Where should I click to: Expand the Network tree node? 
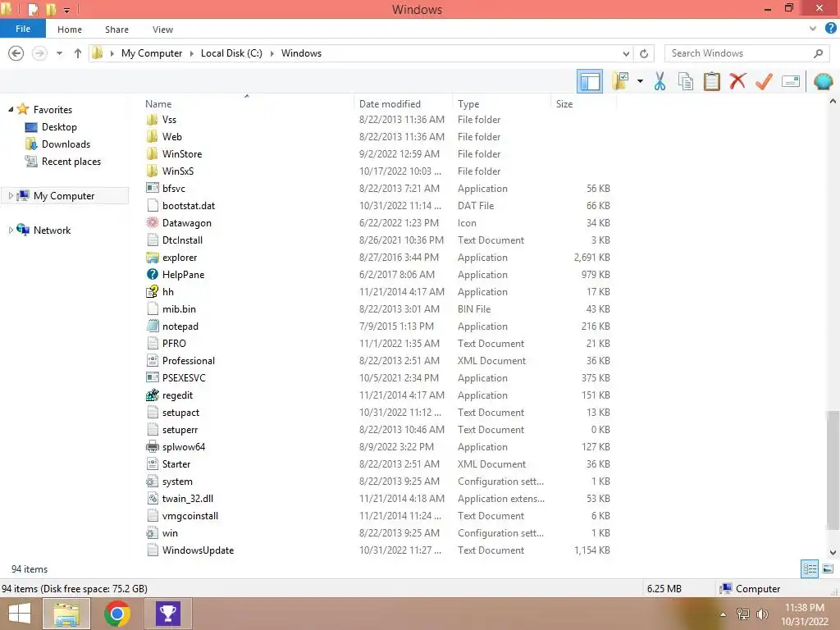tap(11, 230)
